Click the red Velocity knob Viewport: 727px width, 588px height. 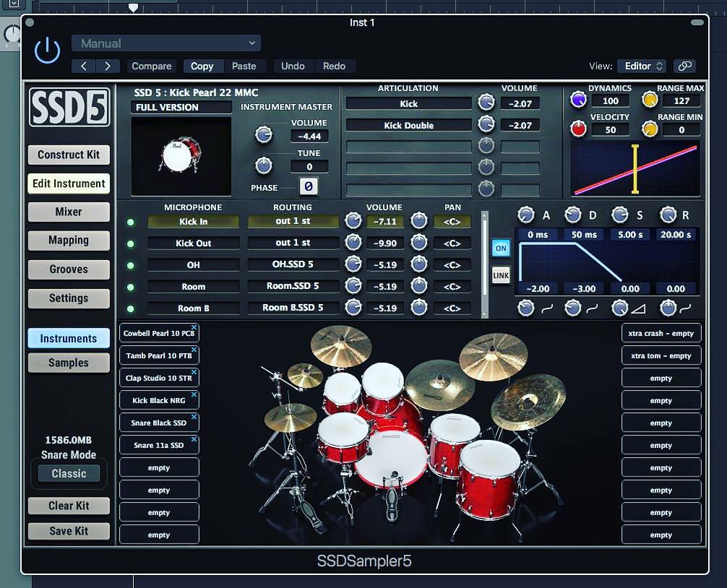pos(578,129)
